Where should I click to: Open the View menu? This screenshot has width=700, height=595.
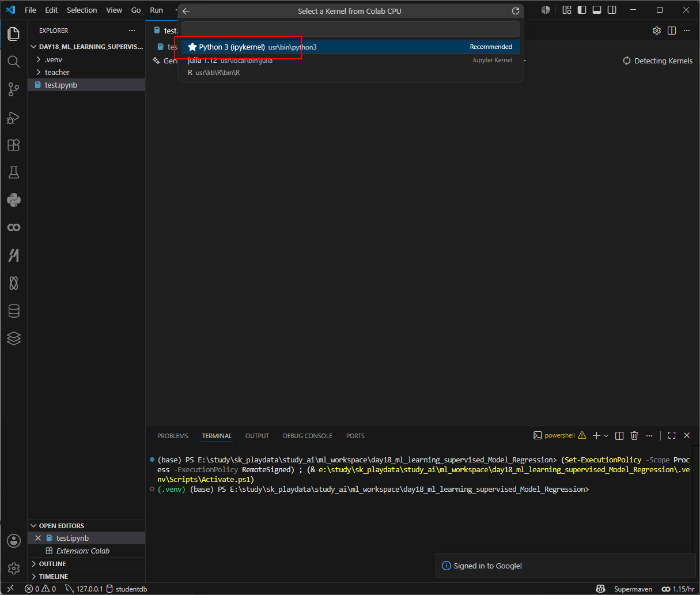pos(114,10)
